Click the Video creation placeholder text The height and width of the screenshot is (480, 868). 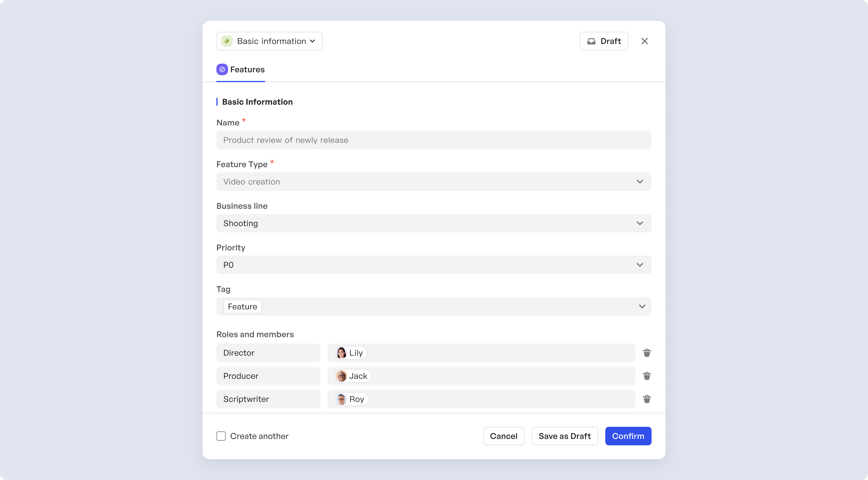(252, 182)
